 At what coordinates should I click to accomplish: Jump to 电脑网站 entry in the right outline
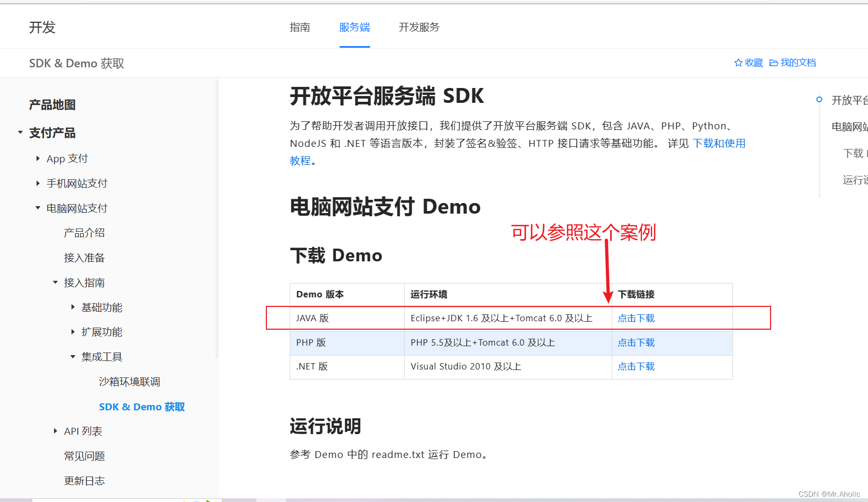pos(849,127)
